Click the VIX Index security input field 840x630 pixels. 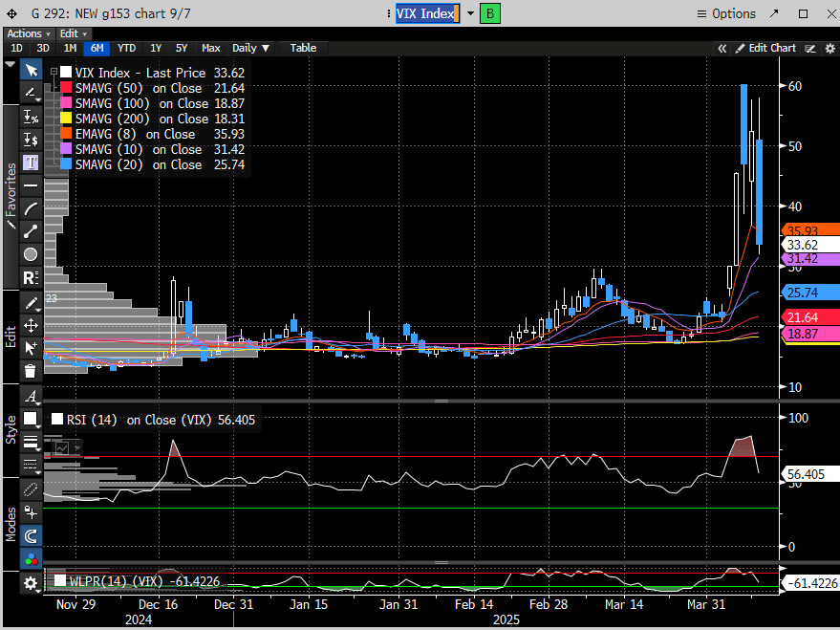coord(427,13)
